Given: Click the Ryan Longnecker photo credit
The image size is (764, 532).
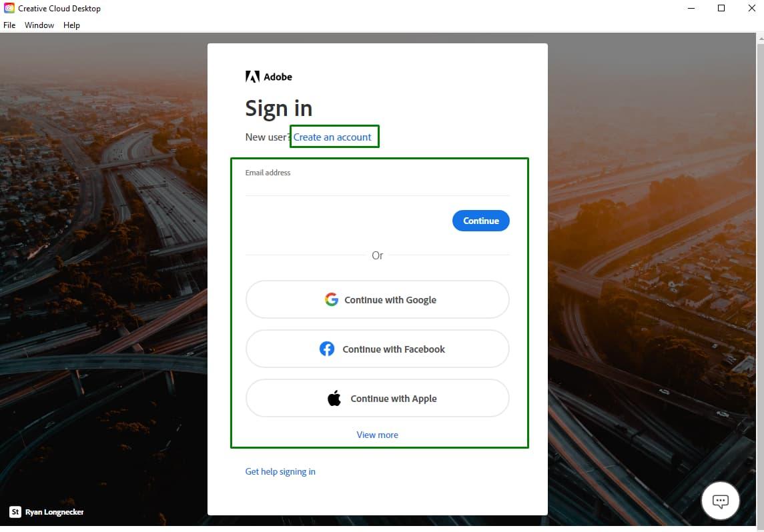Looking at the screenshot, I should pos(54,511).
